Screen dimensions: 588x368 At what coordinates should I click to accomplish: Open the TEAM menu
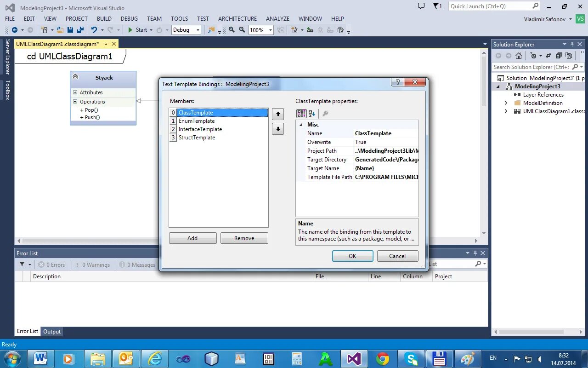click(x=154, y=18)
